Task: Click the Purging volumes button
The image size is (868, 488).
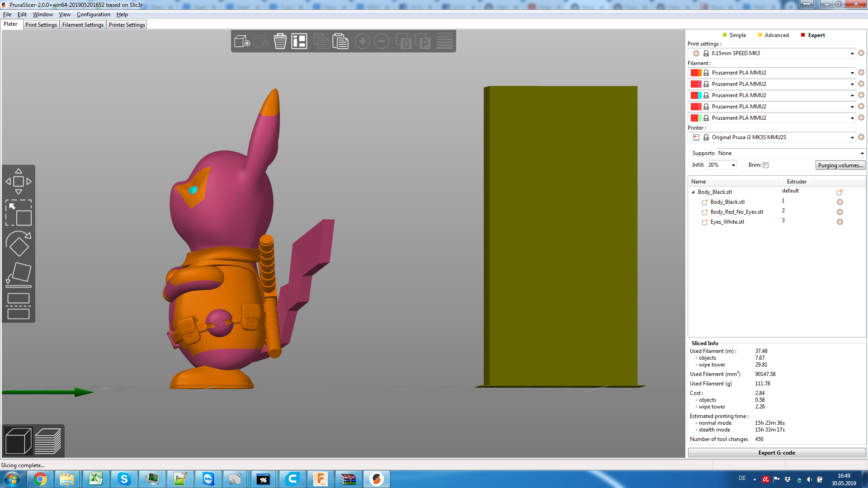Action: (x=840, y=165)
